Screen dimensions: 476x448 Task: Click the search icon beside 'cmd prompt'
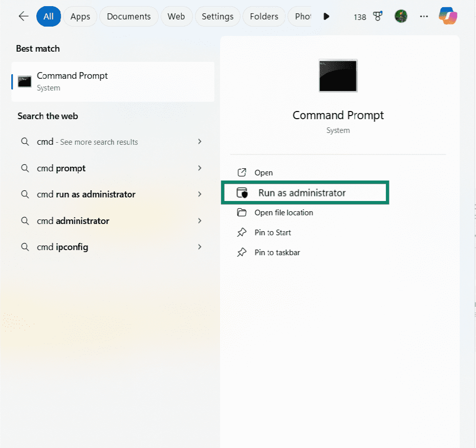pos(25,168)
